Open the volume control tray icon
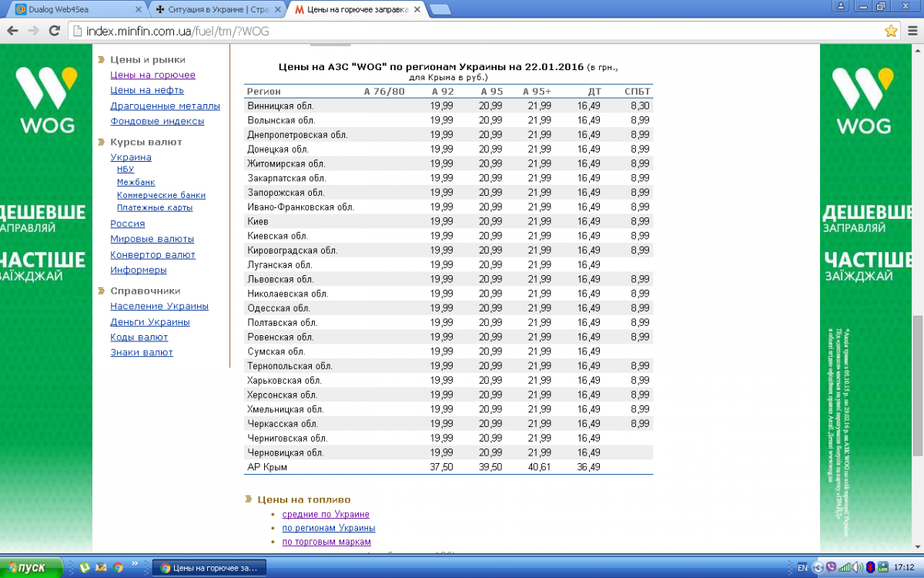The width and height of the screenshot is (924, 578). (x=858, y=568)
